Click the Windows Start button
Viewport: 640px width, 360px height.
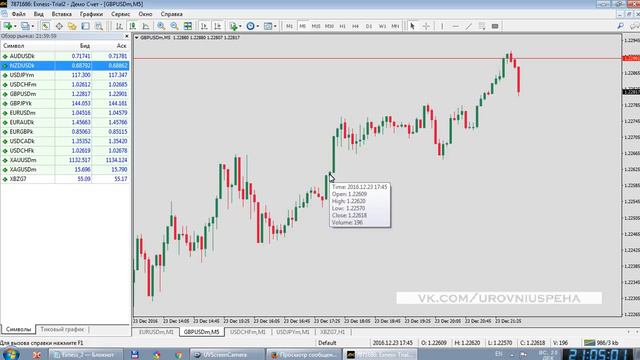[x=11, y=354]
